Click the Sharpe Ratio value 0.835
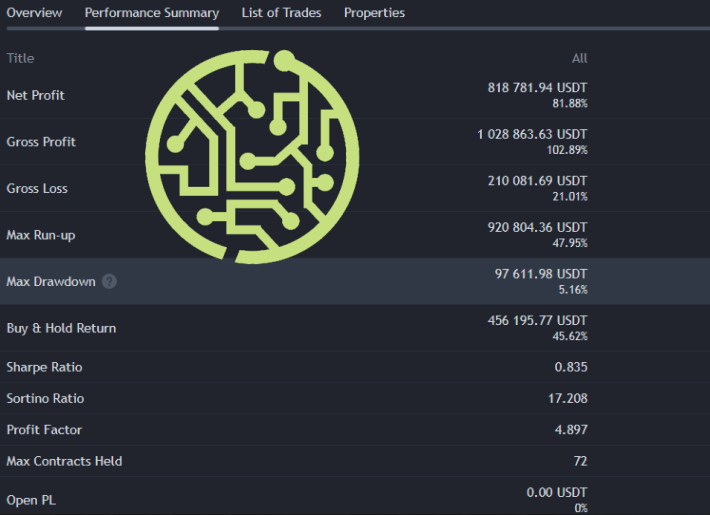 pos(571,367)
